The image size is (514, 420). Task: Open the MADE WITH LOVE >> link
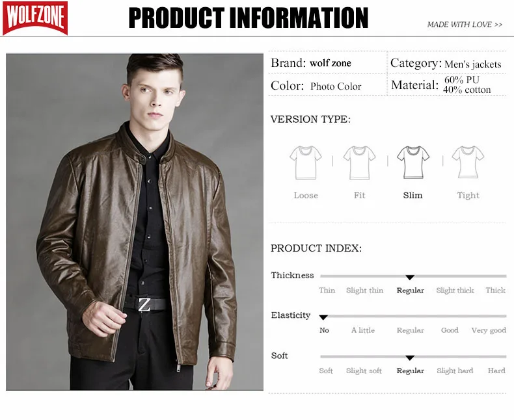point(465,25)
